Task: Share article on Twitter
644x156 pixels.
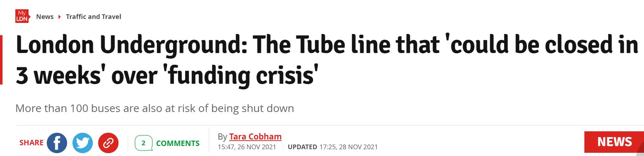Action: point(82,143)
